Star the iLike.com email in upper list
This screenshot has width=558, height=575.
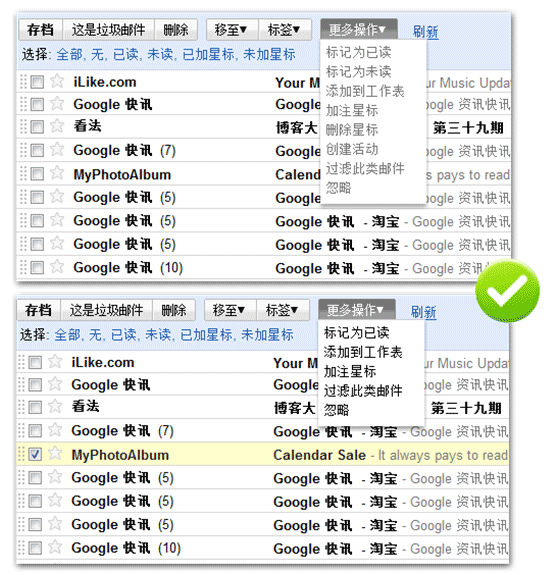57,81
